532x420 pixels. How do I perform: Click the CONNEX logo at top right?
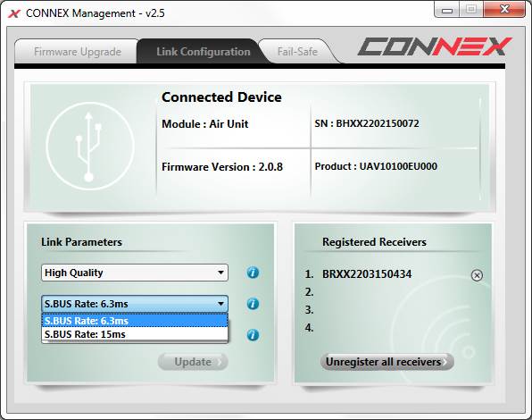[x=435, y=46]
